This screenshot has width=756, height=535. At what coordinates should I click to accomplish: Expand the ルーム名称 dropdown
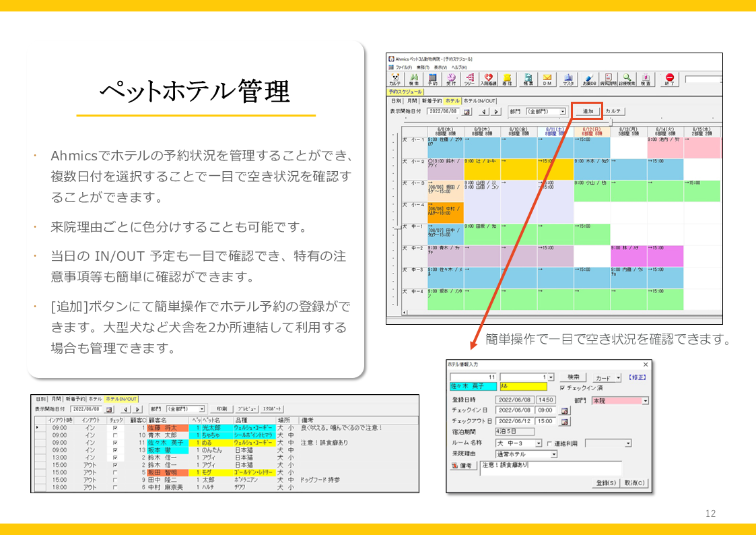[539, 443]
